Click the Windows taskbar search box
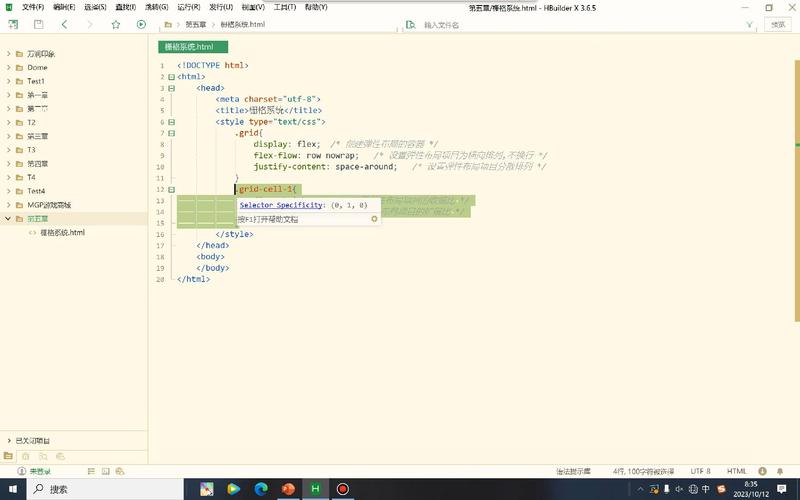This screenshot has height=500, width=800. 105,489
